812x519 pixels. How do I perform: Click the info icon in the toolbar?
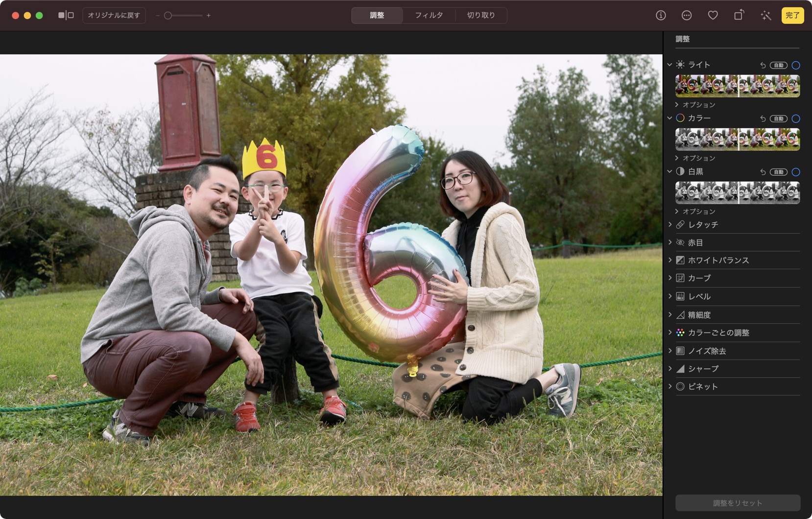click(x=661, y=15)
